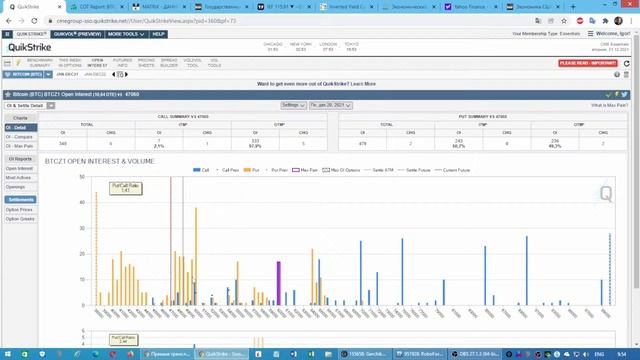Screen dimensions: 640x360
Task: Open the trade date dropdown next to Settings
Action: point(331,105)
